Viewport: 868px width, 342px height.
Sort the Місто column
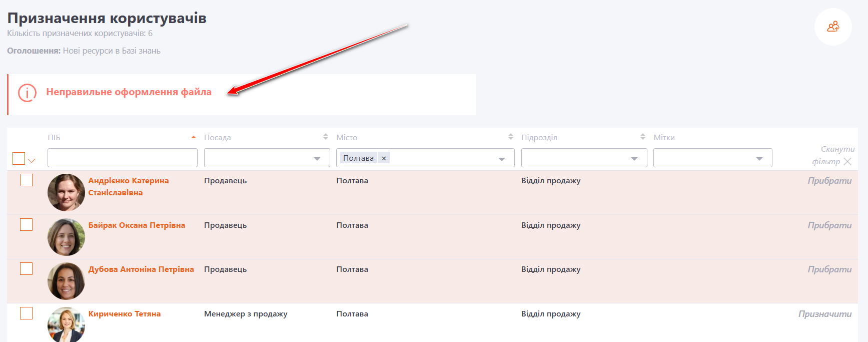click(x=510, y=137)
